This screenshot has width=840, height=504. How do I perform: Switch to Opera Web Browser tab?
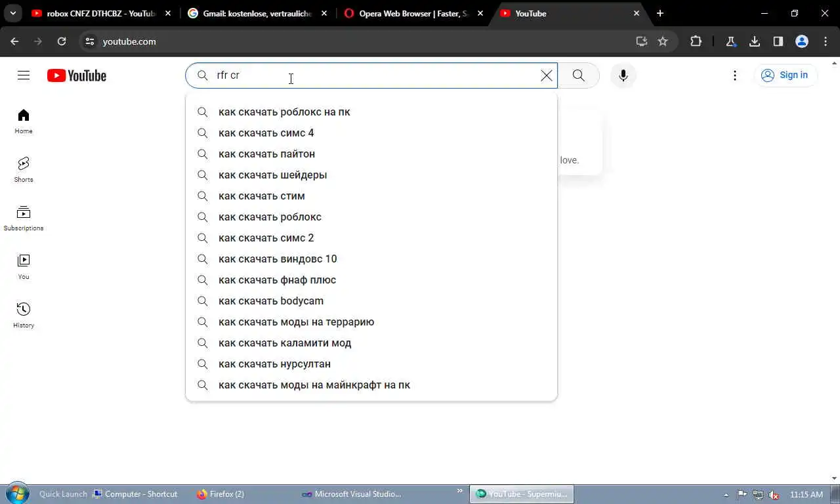pos(415,13)
